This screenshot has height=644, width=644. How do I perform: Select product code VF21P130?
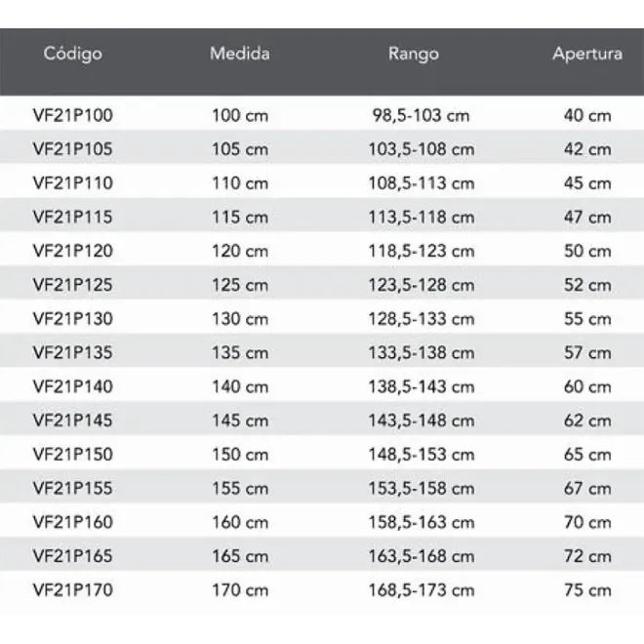[x=73, y=319]
